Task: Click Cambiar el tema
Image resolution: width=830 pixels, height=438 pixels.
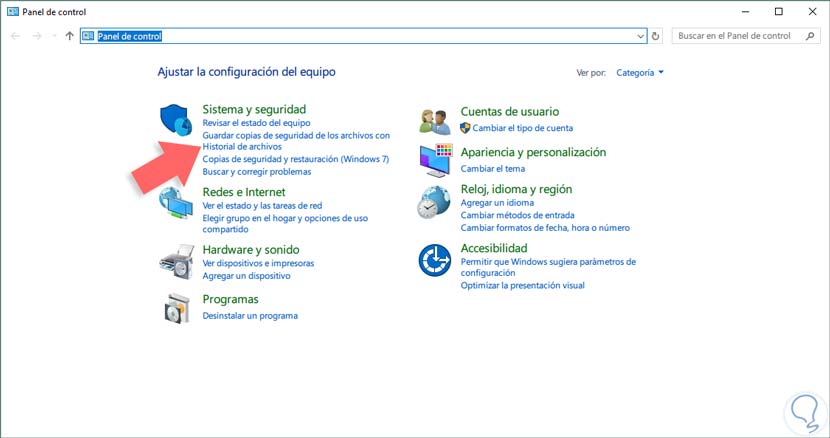Action: pyautogui.click(x=492, y=168)
